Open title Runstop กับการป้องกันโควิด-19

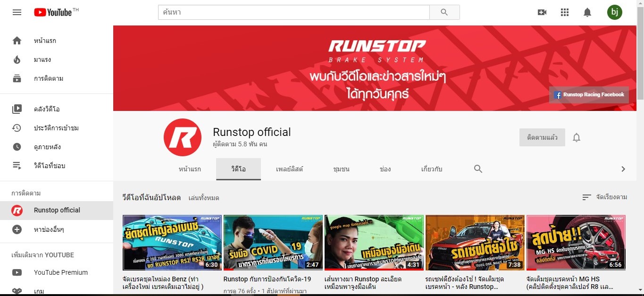click(268, 279)
